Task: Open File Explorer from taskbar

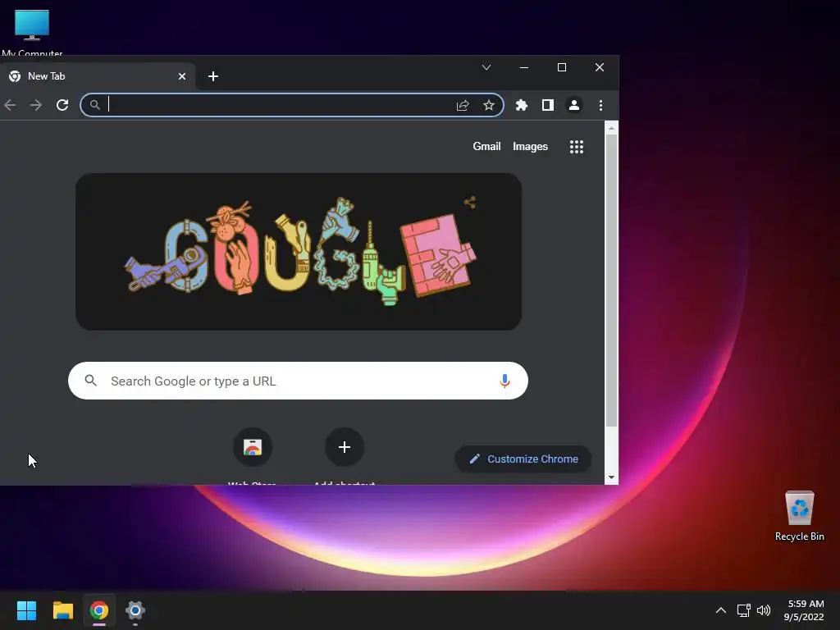Action: point(62,610)
